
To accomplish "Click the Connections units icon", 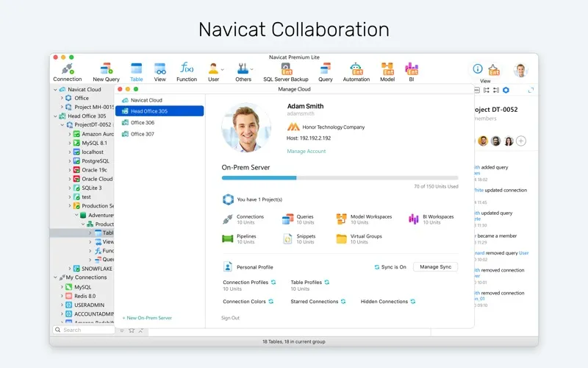I will click(x=228, y=219).
